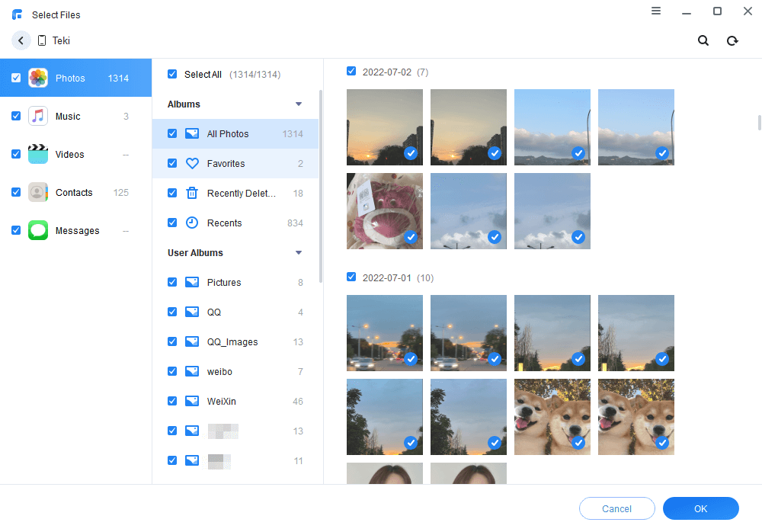
Task: Select the Recents album
Action: tap(224, 223)
